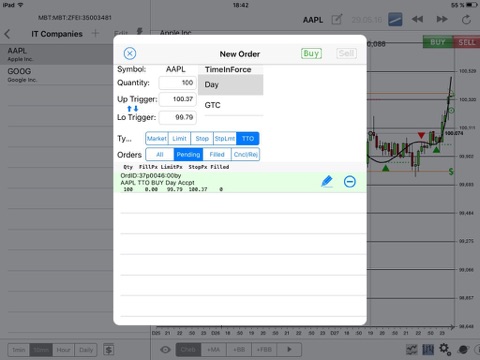Step chart forward with fast-forward icon
The height and width of the screenshot is (360, 480).
[442, 19]
